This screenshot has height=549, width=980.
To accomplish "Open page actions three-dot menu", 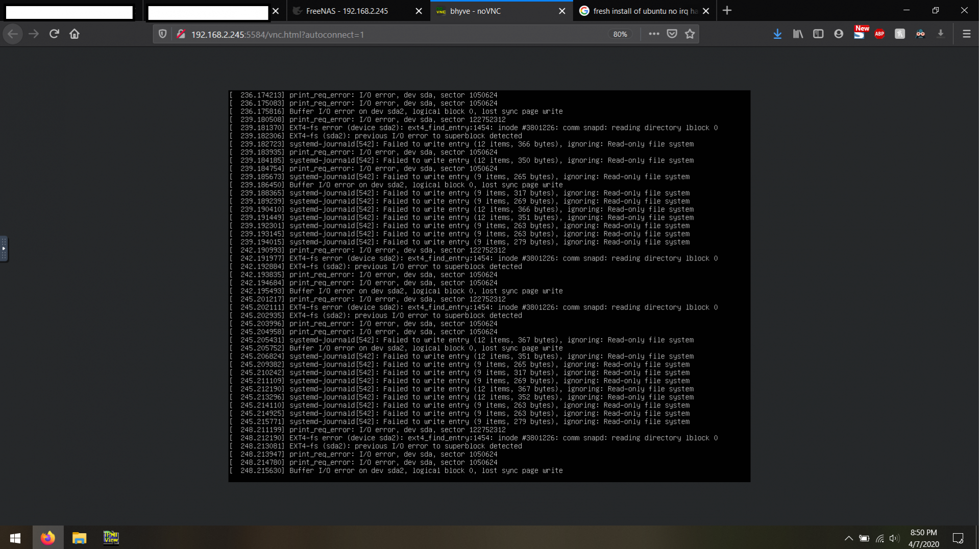I will [x=654, y=34].
